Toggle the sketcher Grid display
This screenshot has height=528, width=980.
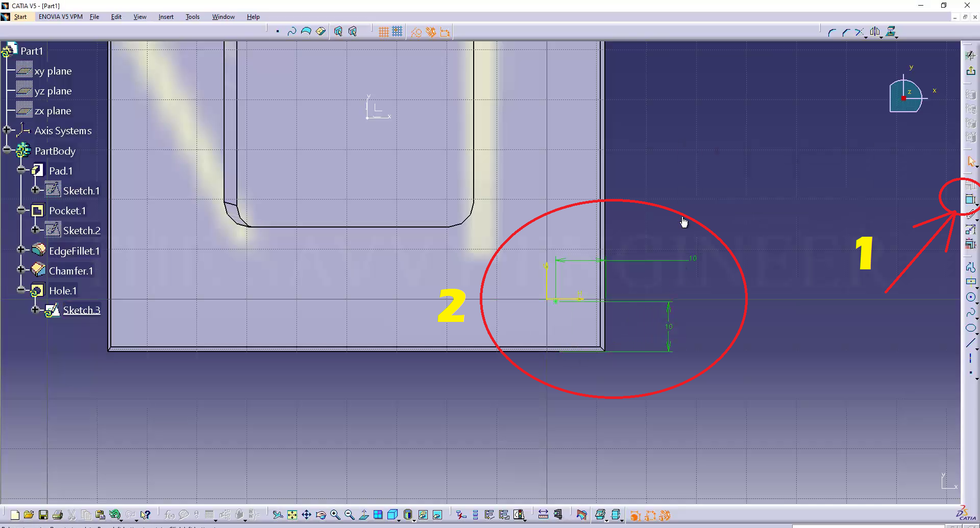(x=383, y=32)
